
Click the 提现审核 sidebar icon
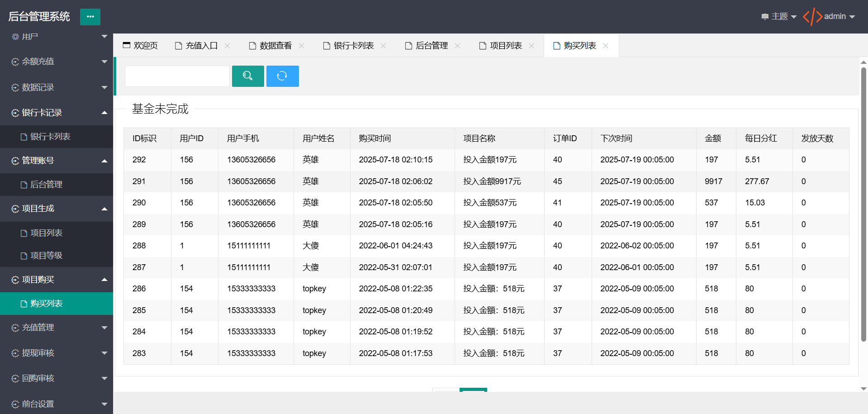click(x=15, y=353)
